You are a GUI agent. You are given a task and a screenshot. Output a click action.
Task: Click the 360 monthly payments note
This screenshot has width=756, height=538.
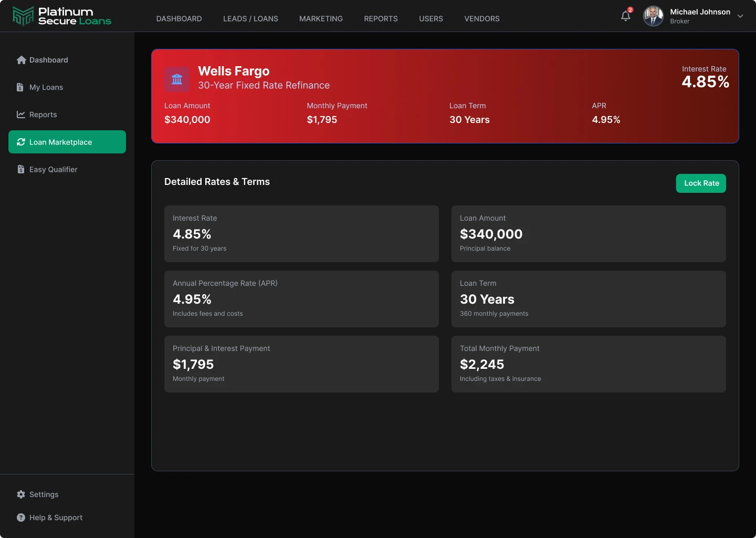click(x=494, y=314)
